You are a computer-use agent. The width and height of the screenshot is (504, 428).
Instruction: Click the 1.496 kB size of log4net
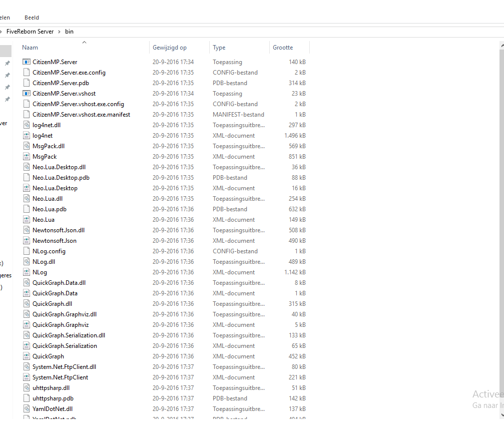tap(295, 135)
